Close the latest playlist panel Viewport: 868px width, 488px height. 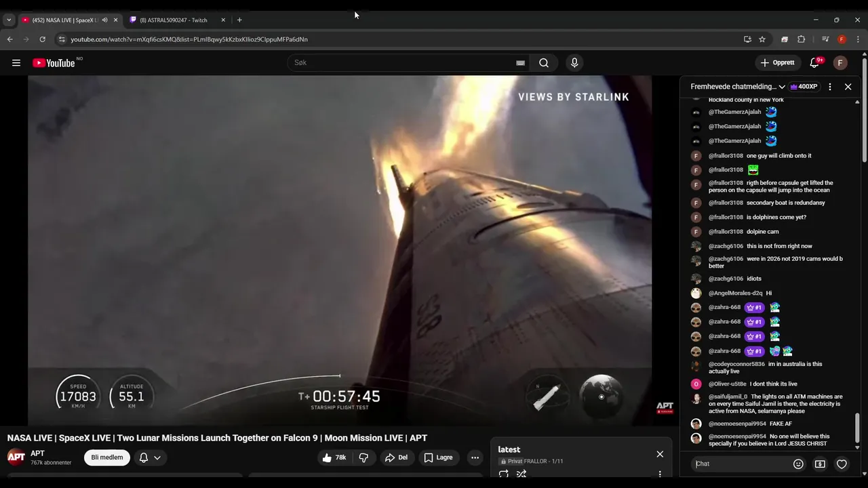660,454
